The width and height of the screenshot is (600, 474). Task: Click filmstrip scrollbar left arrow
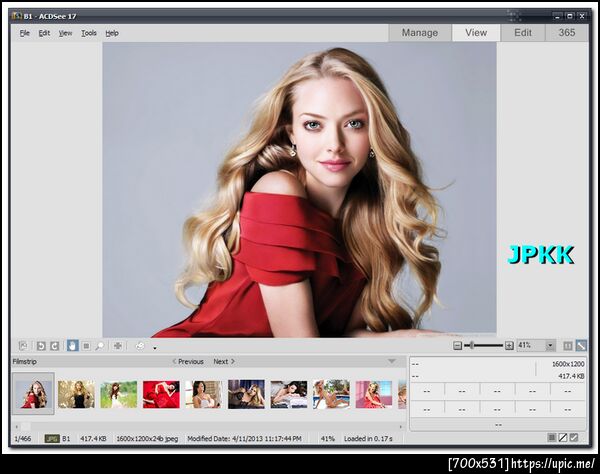16,426
